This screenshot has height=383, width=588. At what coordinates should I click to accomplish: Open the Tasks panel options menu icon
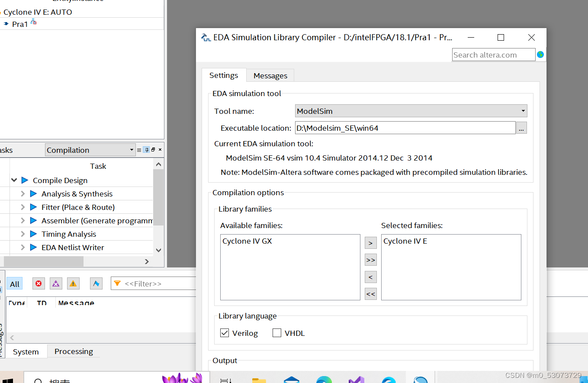click(139, 150)
